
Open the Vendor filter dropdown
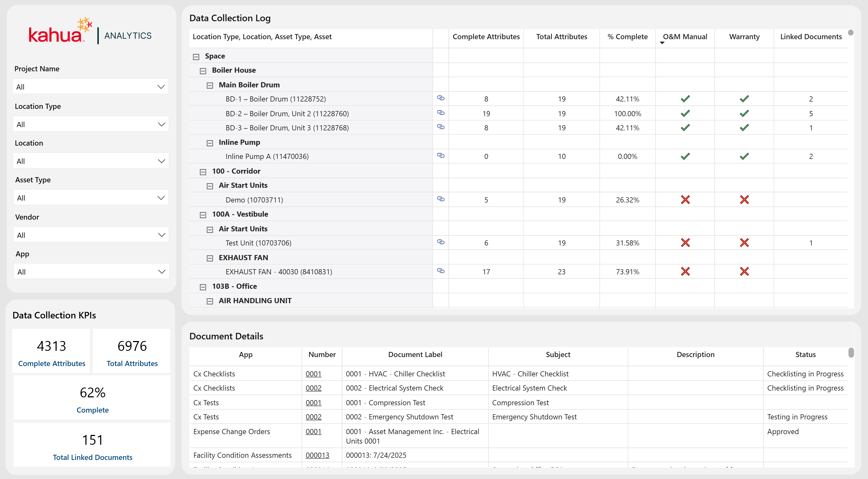coord(90,235)
